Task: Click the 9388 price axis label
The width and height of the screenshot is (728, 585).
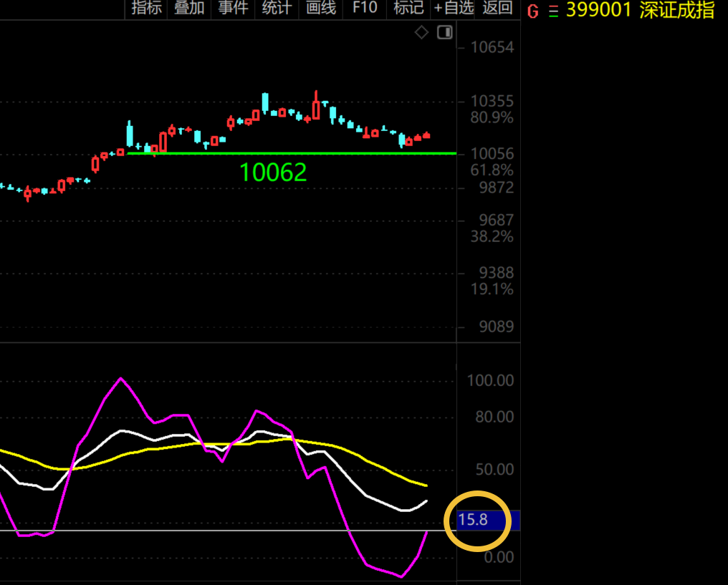Action: click(497, 273)
